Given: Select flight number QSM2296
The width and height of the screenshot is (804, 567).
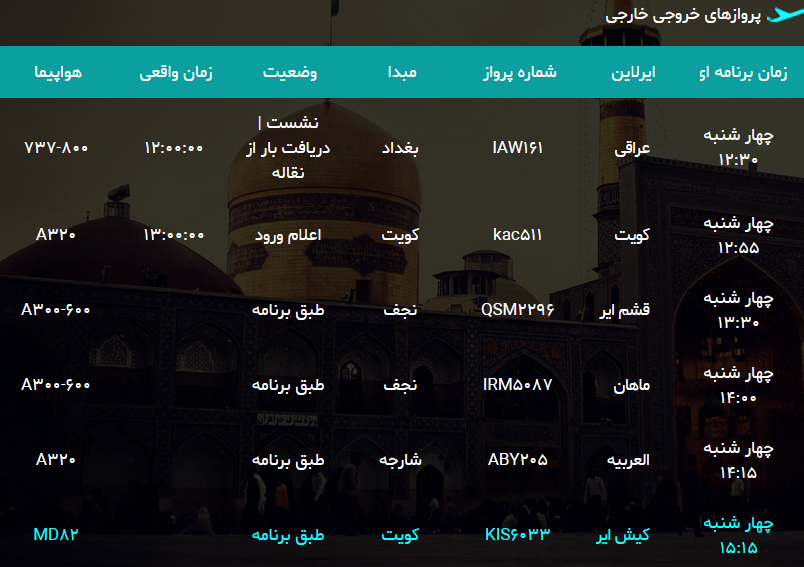Looking at the screenshot, I should pyautogui.click(x=517, y=310).
